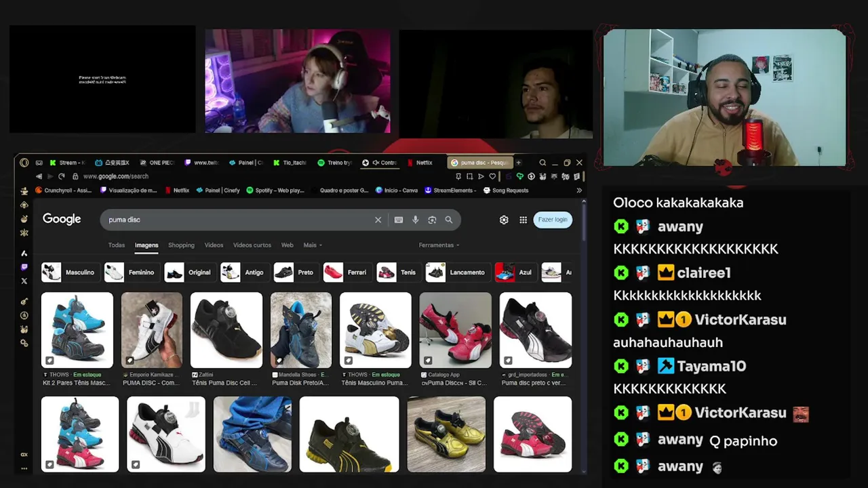The image size is (868, 488).
Task: Start a voice search with microphone
Action: click(x=415, y=220)
